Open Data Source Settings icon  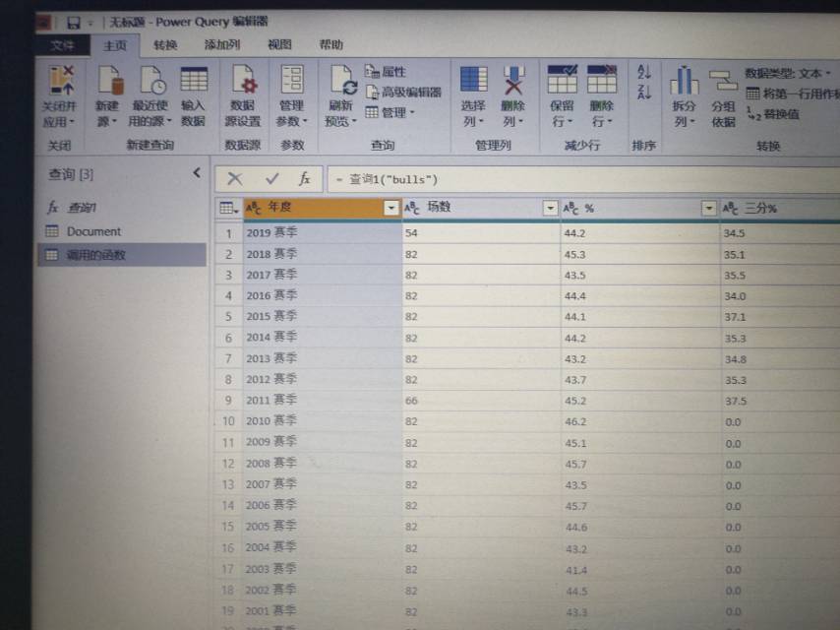click(x=244, y=80)
